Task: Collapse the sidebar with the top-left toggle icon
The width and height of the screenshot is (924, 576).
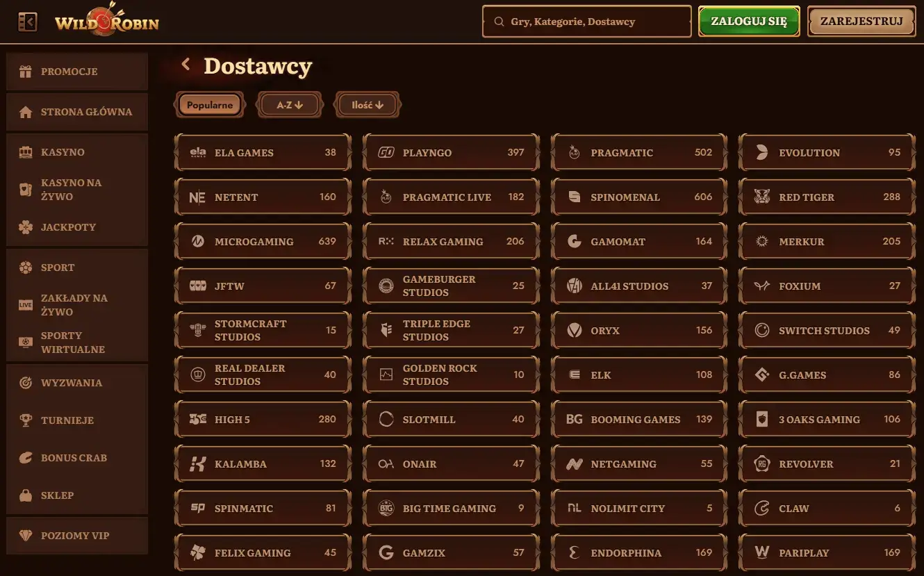Action: point(28,22)
